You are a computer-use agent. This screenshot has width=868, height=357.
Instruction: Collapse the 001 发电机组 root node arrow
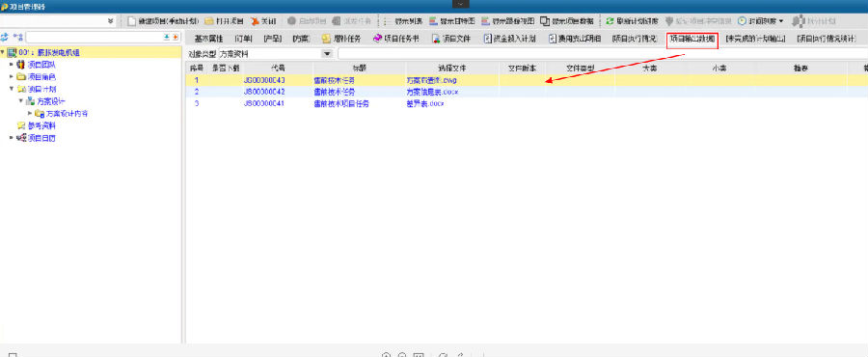[3, 52]
